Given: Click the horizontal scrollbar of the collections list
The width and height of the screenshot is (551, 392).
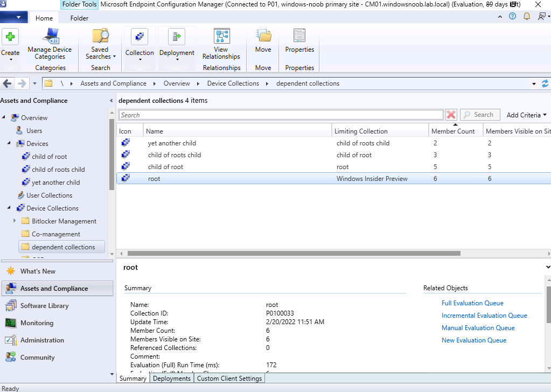Looking at the screenshot, I should coord(294,253).
